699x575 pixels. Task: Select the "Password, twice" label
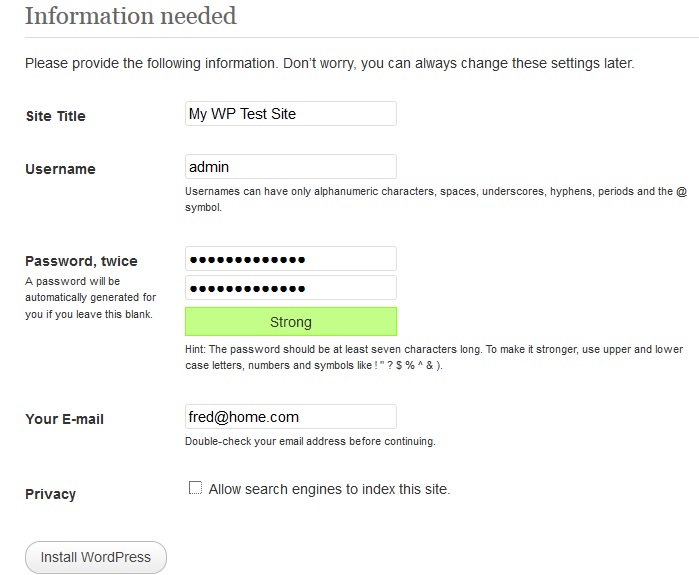81,261
